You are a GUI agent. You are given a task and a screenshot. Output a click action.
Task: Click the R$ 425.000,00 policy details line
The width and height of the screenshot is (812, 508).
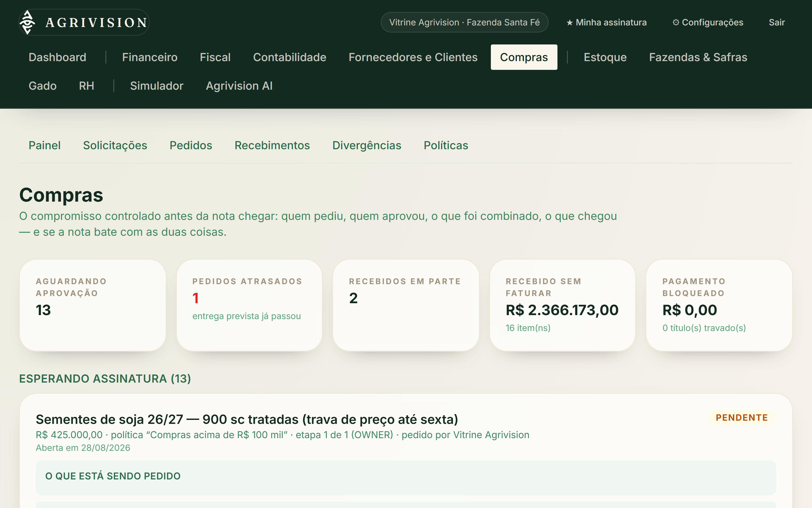283,435
